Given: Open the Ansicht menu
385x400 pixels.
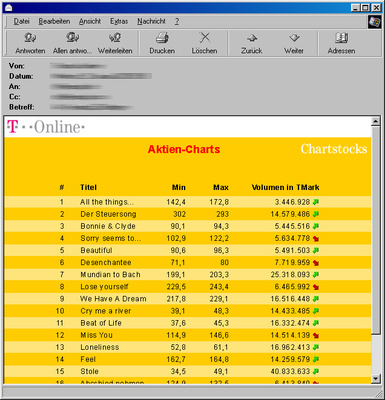Looking at the screenshot, I should 90,21.
